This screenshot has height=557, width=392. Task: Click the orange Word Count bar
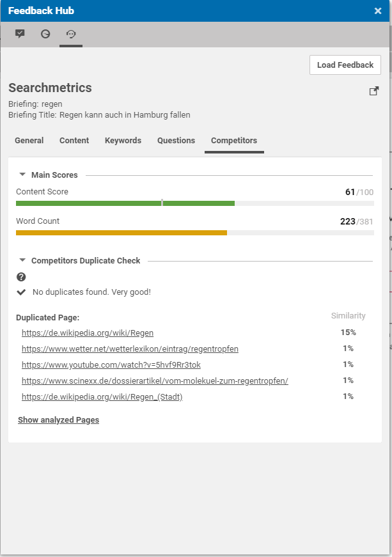[122, 233]
